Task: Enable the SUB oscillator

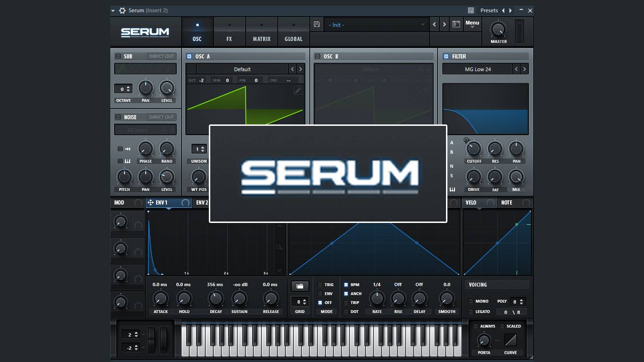Action: coord(118,56)
